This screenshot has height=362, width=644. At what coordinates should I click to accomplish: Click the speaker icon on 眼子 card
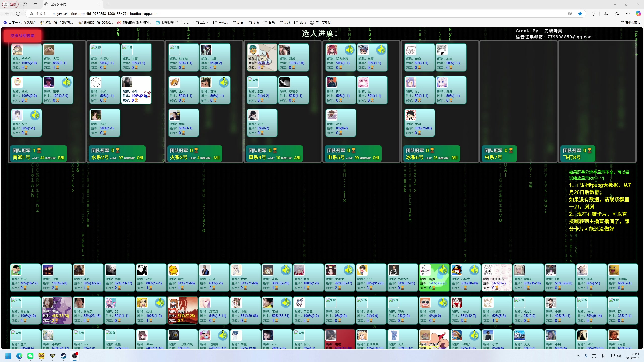coord(67,82)
